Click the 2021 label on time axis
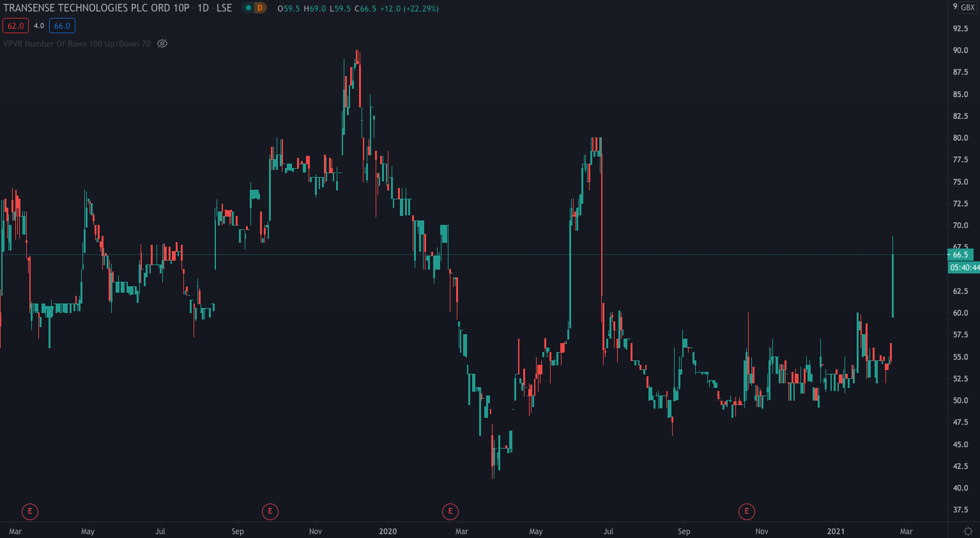 836,531
